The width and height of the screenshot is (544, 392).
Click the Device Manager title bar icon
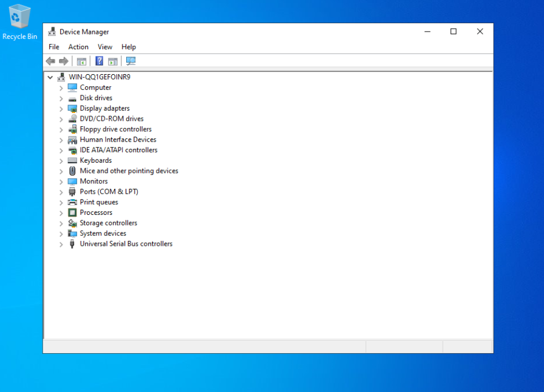51,32
